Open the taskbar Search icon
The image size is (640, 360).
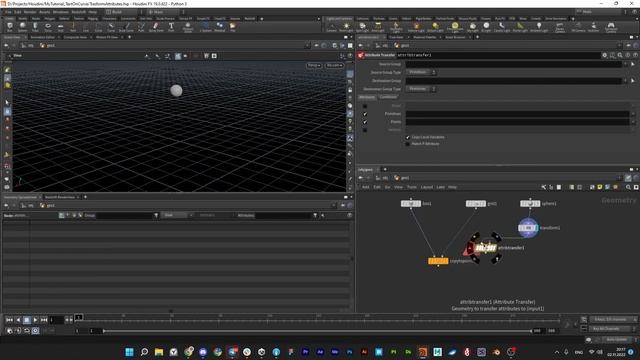click(144, 352)
